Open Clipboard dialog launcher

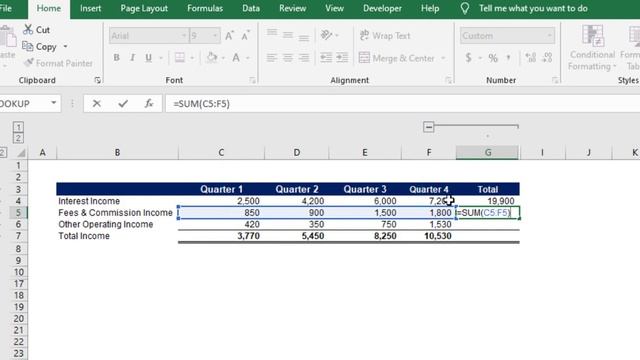98,80
